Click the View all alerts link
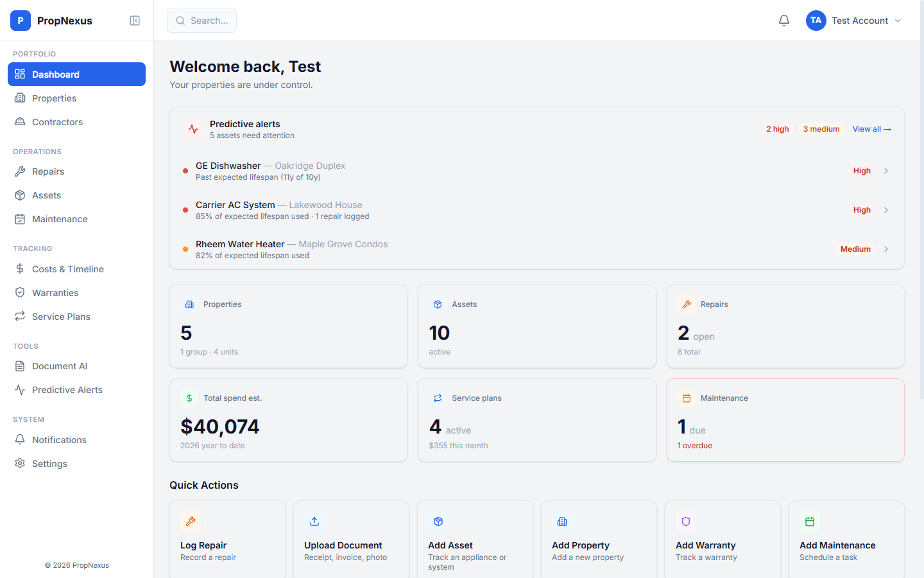This screenshot has height=578, width=924. point(871,128)
